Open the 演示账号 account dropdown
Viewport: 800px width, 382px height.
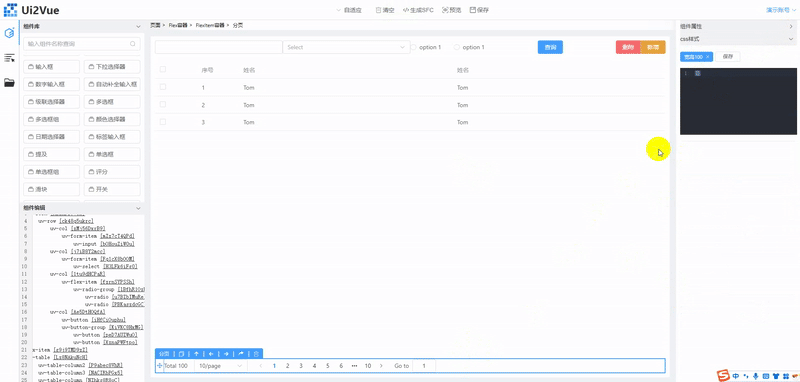(x=781, y=10)
